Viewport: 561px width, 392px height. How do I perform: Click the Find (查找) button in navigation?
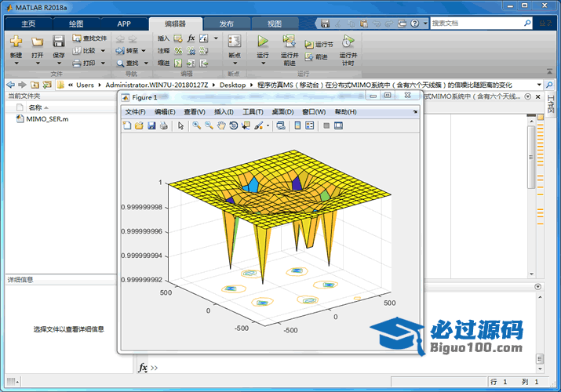coord(127,64)
